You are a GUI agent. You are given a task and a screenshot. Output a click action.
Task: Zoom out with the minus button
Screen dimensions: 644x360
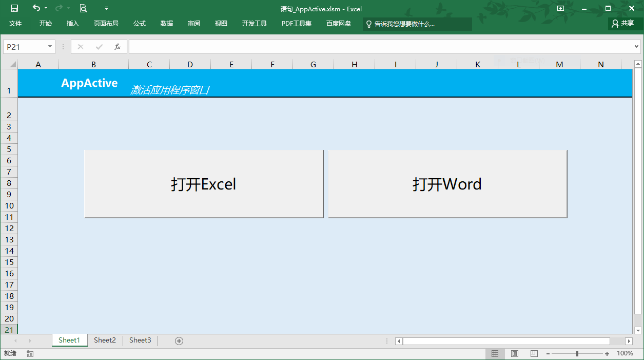(x=548, y=353)
